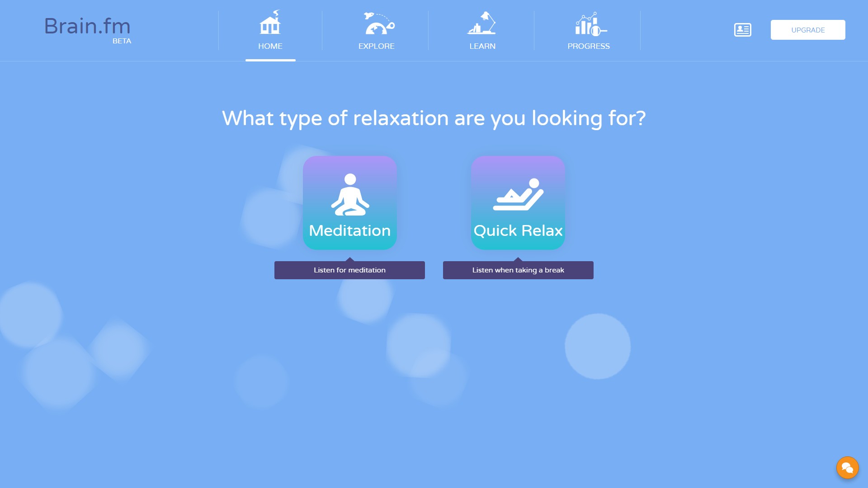
Task: Toggle the Meditation relaxation option
Action: [349, 202]
